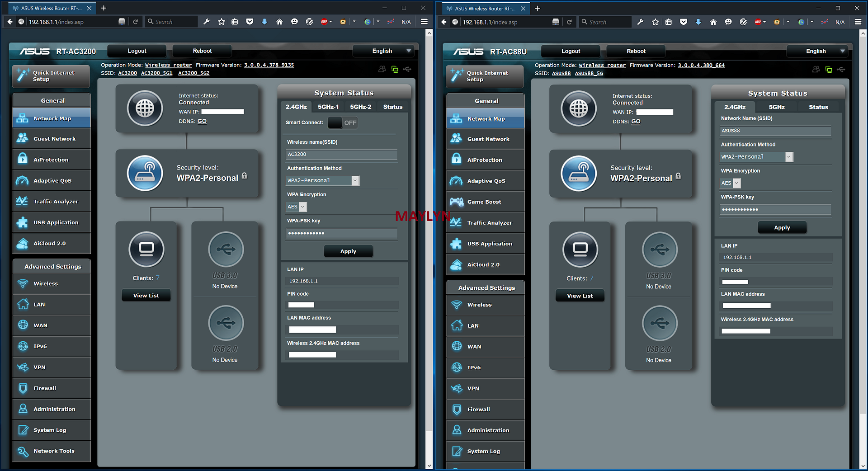Screen dimensions: 868x471
Task: Open Authentication Method dropdown in RT-AC88U
Action: pos(756,157)
